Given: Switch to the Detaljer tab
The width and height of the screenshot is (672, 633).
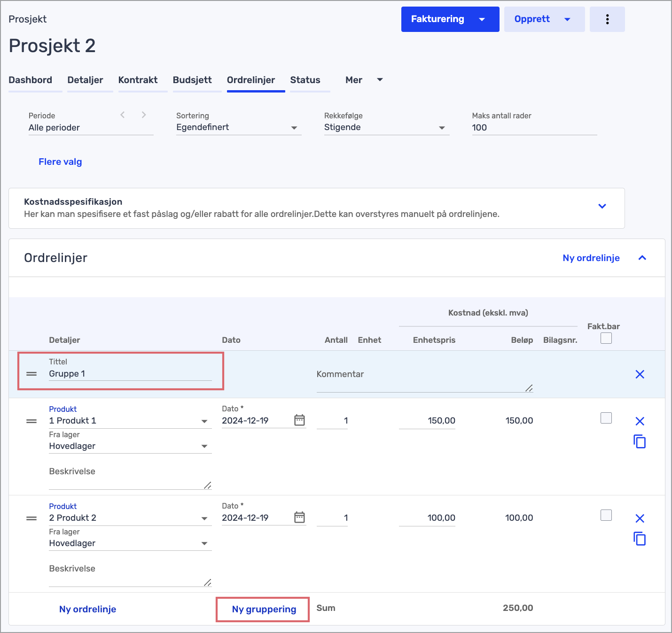Looking at the screenshot, I should pos(85,80).
